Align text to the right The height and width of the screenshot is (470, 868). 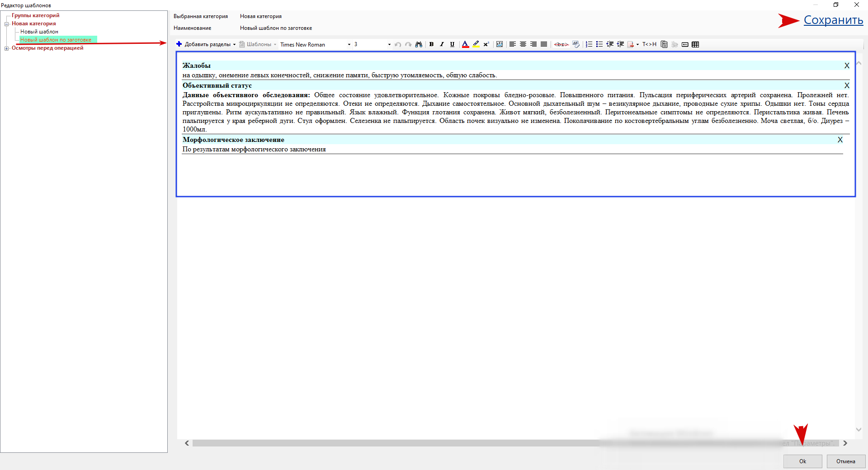[533, 44]
